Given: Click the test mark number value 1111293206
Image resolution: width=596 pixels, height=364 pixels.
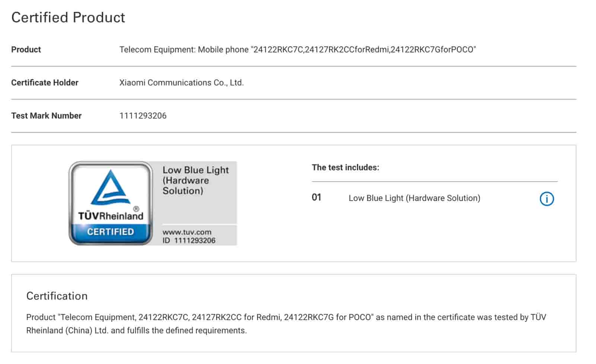Looking at the screenshot, I should click(x=143, y=116).
